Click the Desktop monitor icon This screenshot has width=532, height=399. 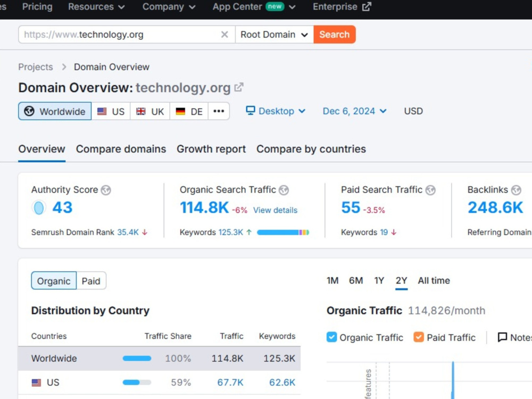251,111
